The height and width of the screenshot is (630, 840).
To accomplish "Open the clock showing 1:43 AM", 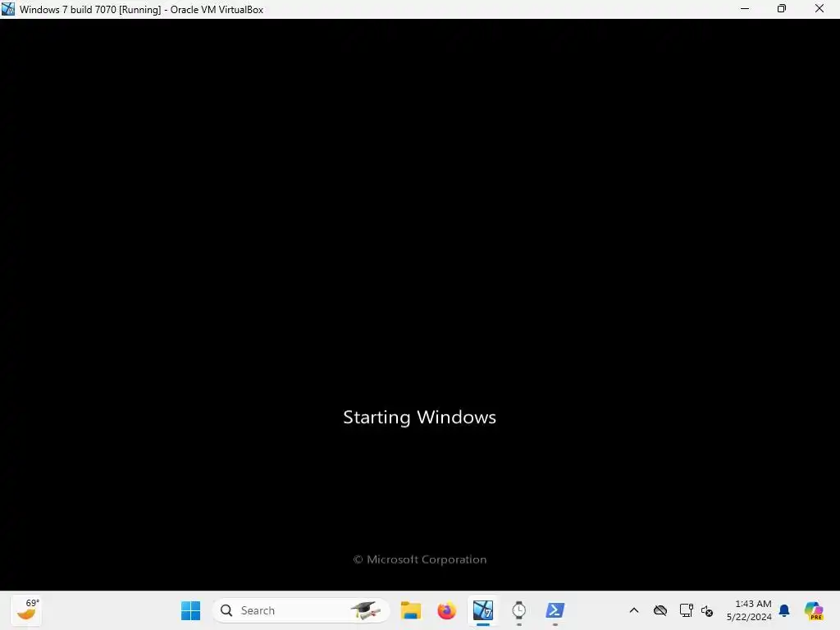I will click(753, 604).
